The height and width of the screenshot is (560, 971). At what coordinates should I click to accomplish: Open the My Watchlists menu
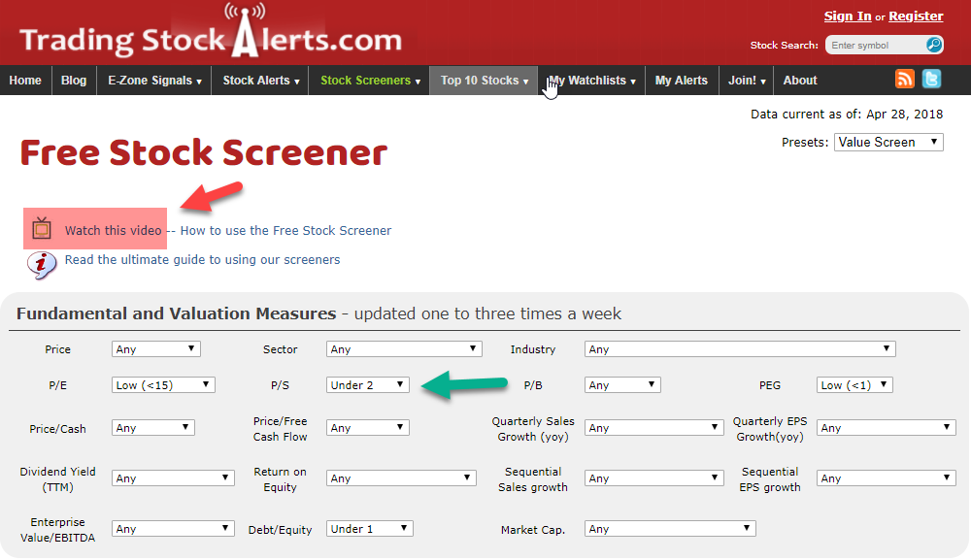click(591, 81)
